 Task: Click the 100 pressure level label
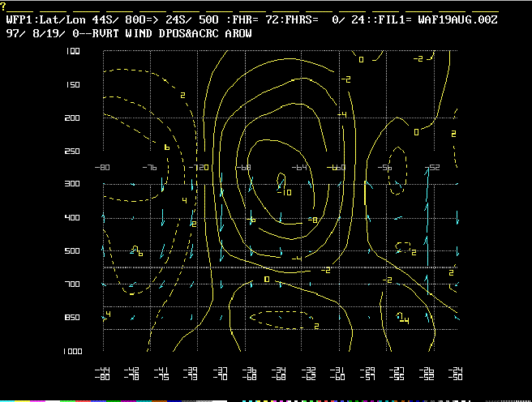(73, 51)
